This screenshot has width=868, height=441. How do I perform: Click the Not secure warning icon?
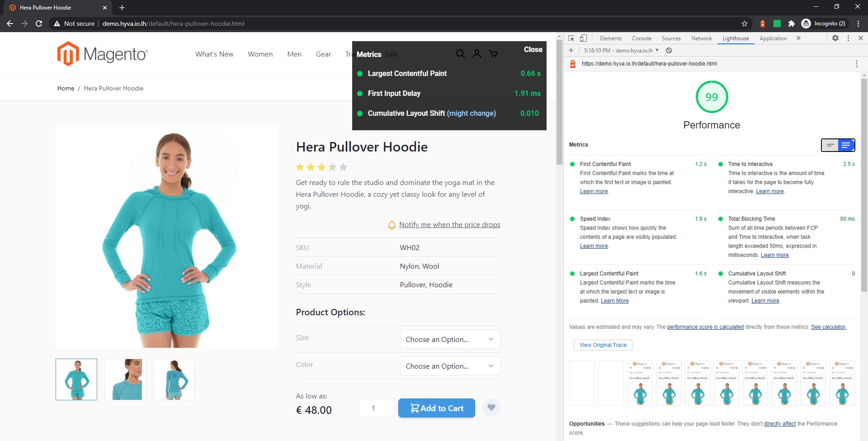pos(57,24)
